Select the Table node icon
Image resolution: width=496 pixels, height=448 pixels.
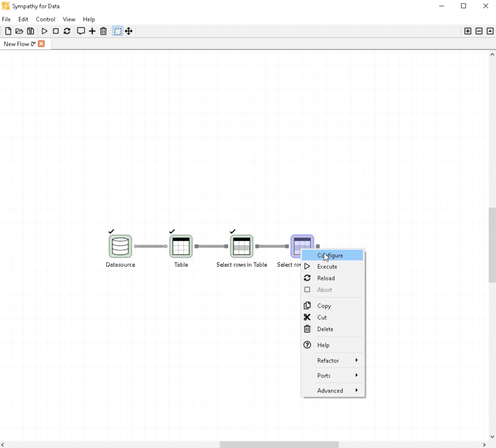(x=181, y=246)
